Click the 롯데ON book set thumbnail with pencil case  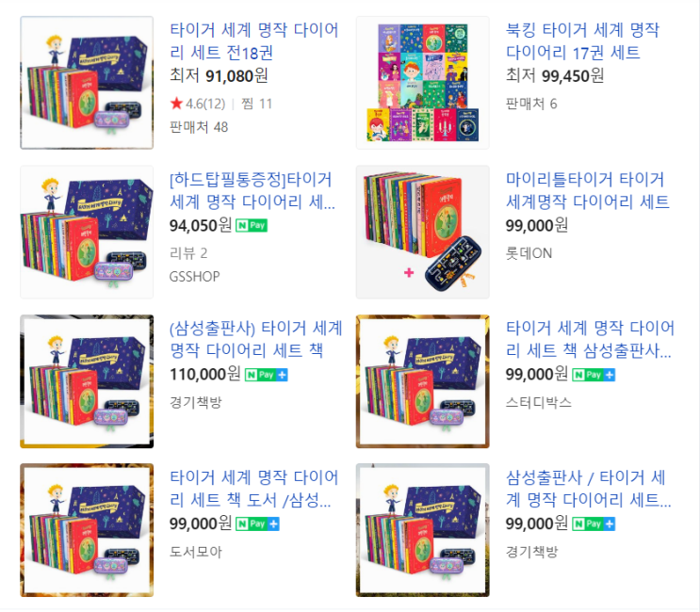pyautogui.click(x=422, y=232)
